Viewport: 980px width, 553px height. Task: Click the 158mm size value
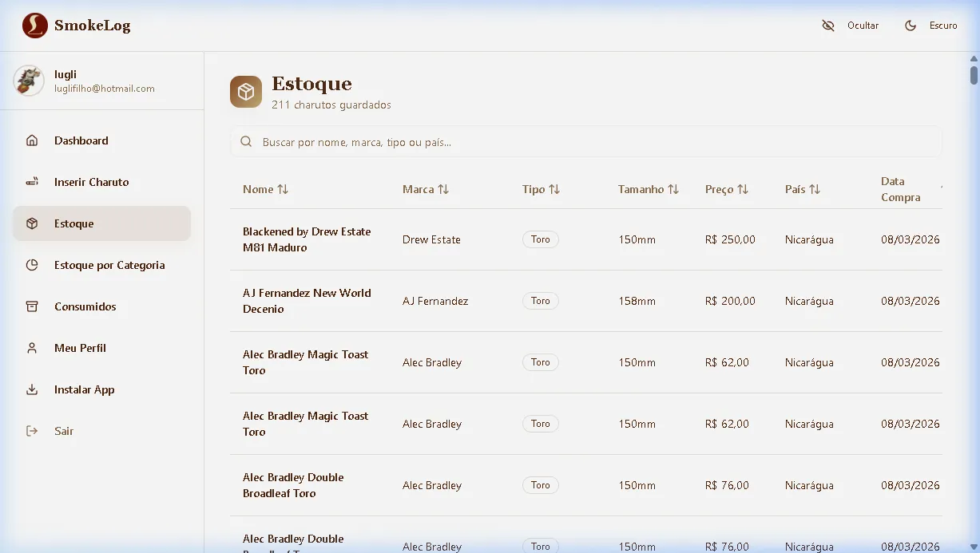[x=637, y=301]
